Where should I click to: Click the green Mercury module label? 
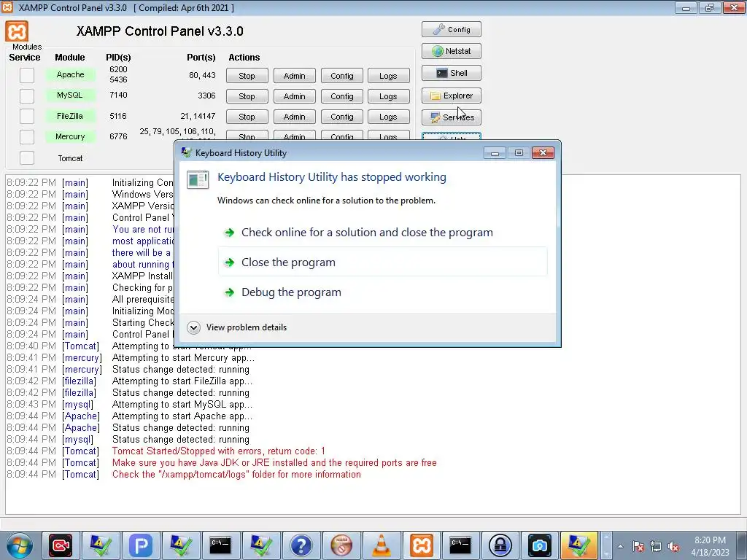70,136
